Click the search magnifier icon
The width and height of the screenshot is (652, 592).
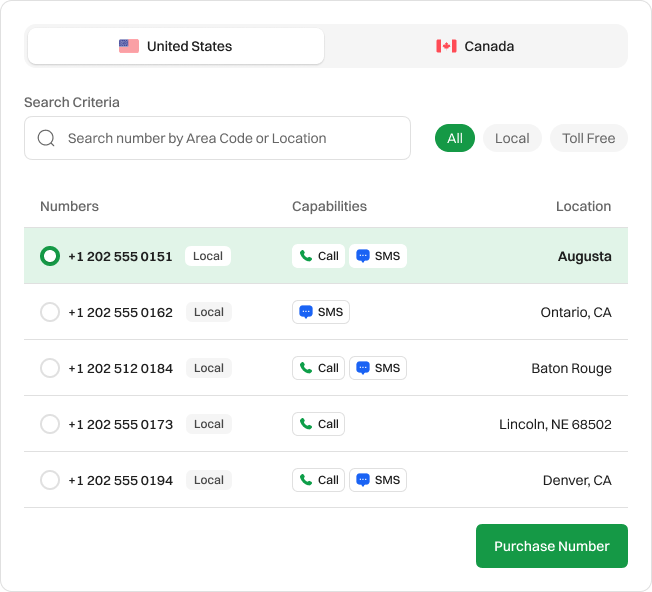[x=46, y=138]
